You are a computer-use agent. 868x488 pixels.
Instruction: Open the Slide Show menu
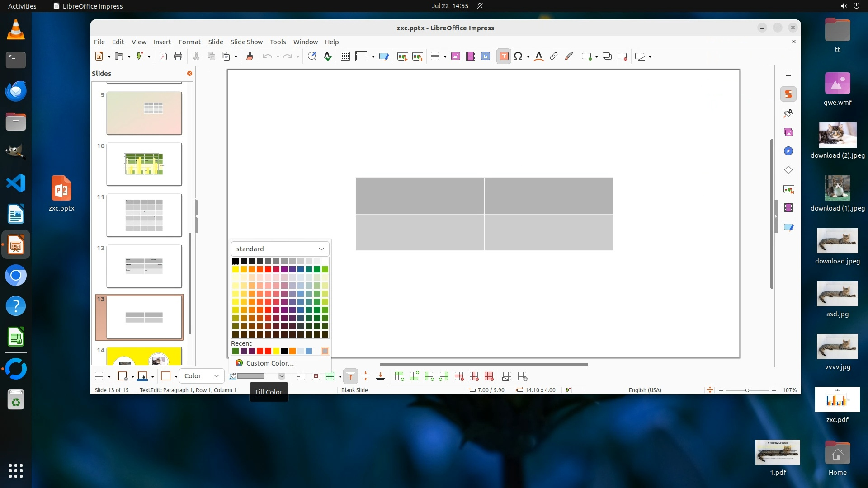coord(246,42)
